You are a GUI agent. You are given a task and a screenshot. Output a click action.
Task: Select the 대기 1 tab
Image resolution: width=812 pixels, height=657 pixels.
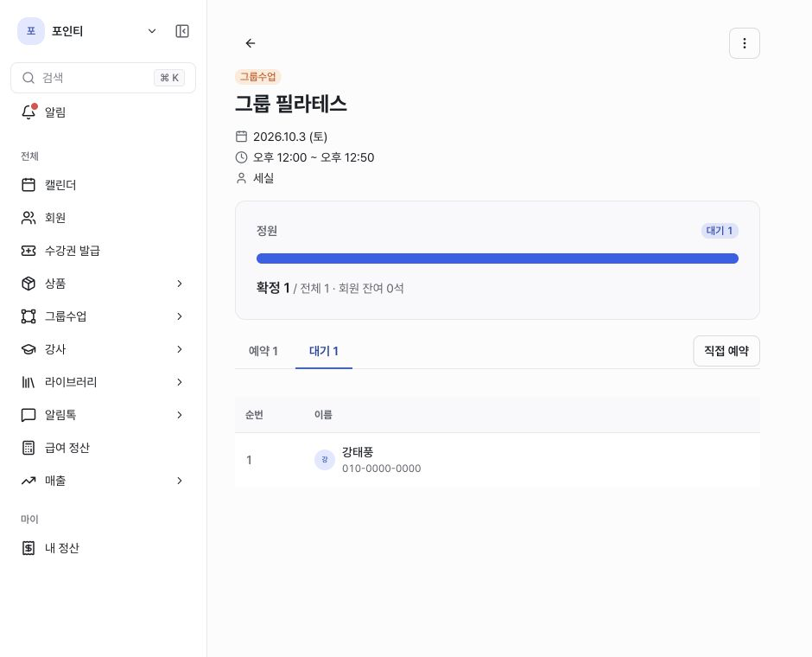click(324, 351)
